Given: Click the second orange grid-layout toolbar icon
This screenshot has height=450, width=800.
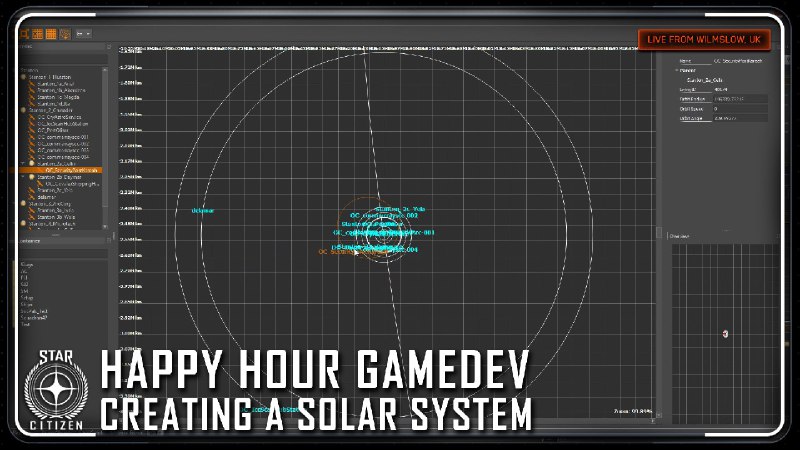Looking at the screenshot, I should point(38,34).
